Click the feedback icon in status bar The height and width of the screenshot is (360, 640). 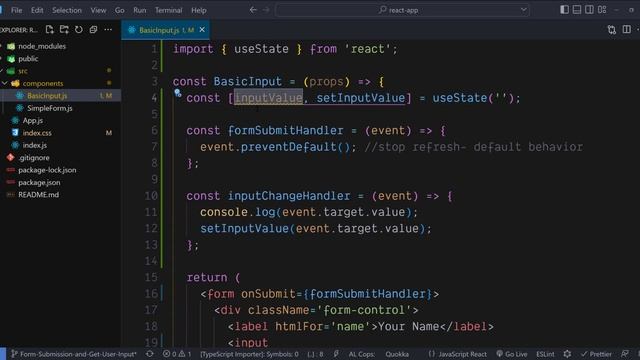(x=625, y=354)
